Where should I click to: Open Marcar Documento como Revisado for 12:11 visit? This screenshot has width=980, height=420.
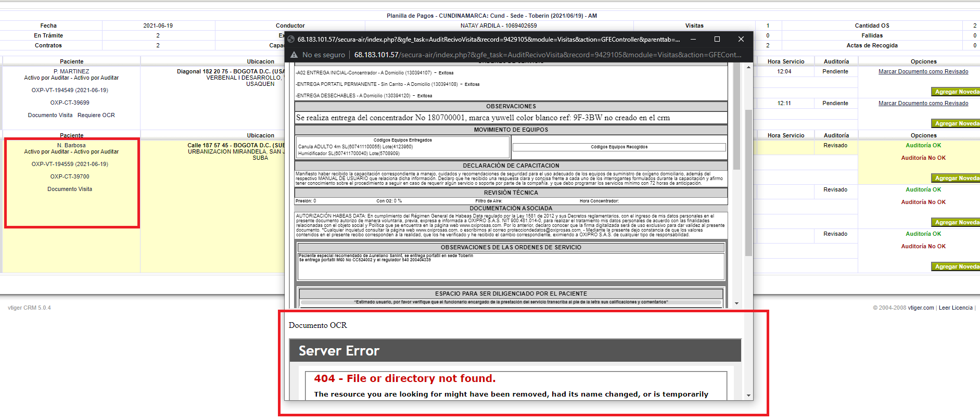coord(923,104)
